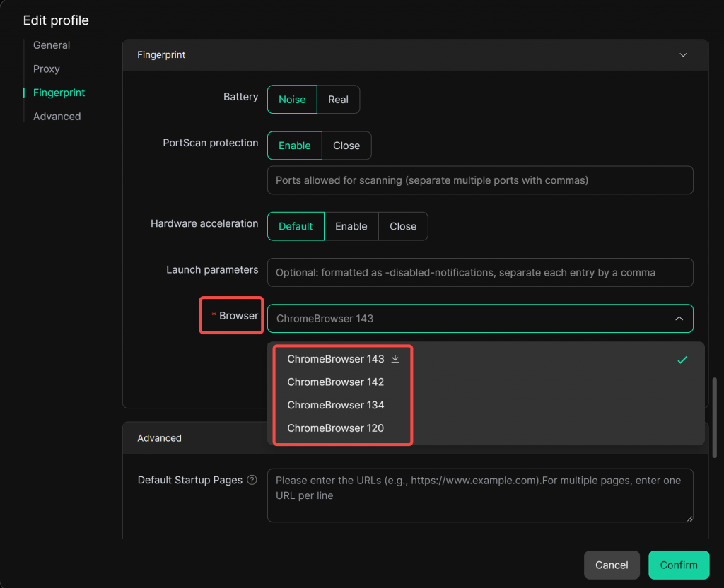
Task: Go to the General section
Action: [52, 45]
